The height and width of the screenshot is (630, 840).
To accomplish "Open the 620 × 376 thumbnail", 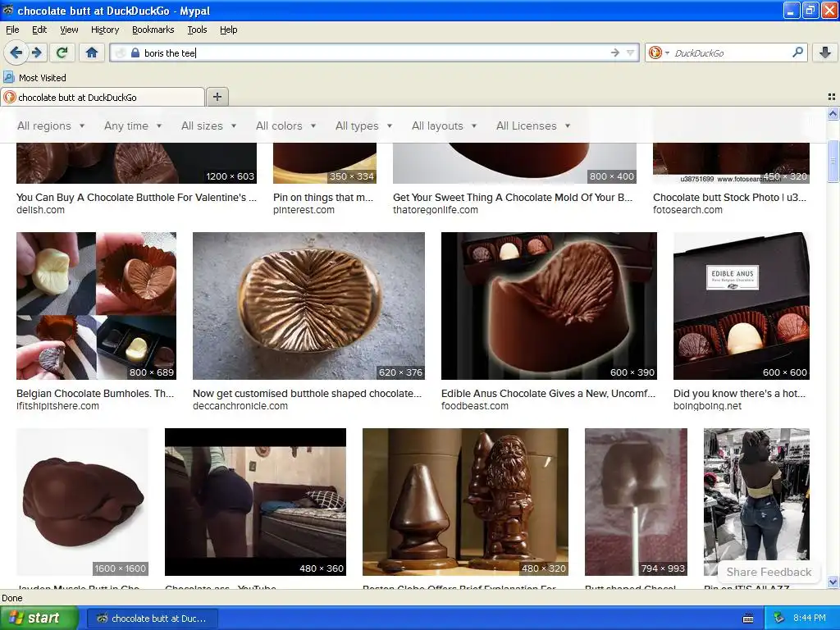I will 308,306.
